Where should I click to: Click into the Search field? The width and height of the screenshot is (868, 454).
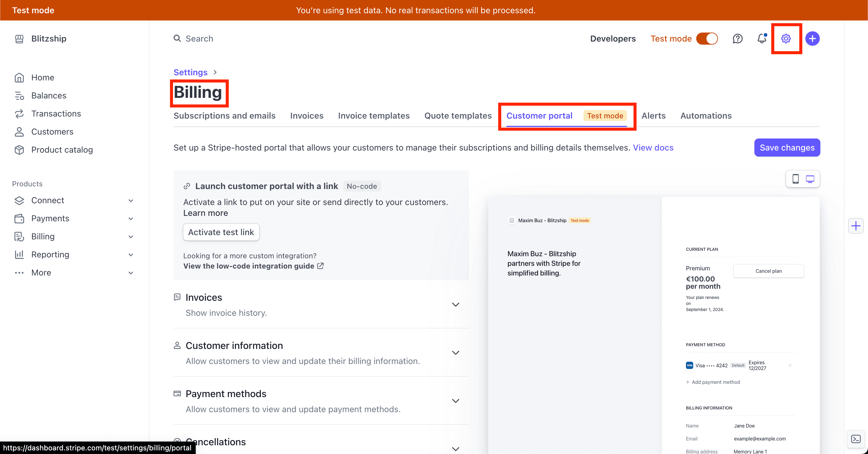199,38
